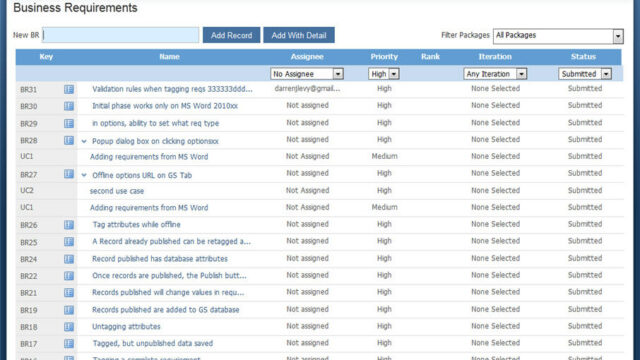The image size is (640, 360).
Task: Click Medium priority in second use case's next row
Action: click(x=384, y=207)
